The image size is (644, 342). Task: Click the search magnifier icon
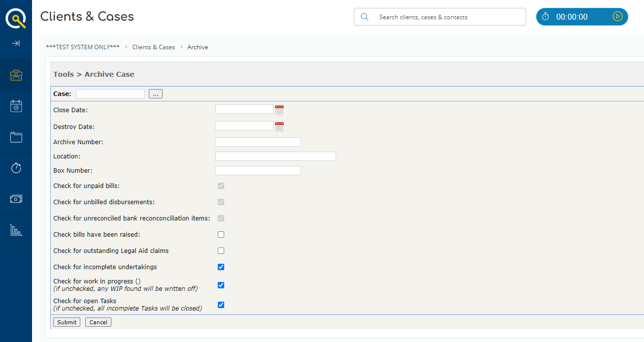coord(365,17)
